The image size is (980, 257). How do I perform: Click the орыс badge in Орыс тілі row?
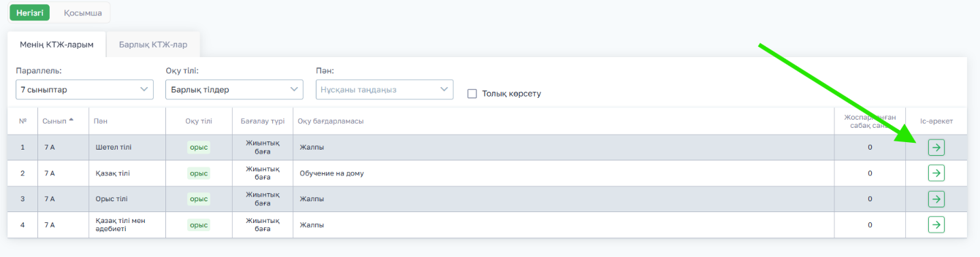coord(199,199)
